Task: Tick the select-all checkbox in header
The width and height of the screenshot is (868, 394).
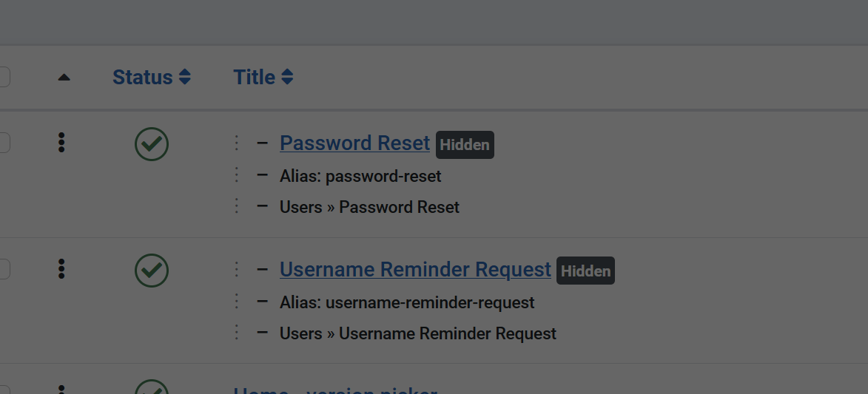Action: [x=3, y=77]
